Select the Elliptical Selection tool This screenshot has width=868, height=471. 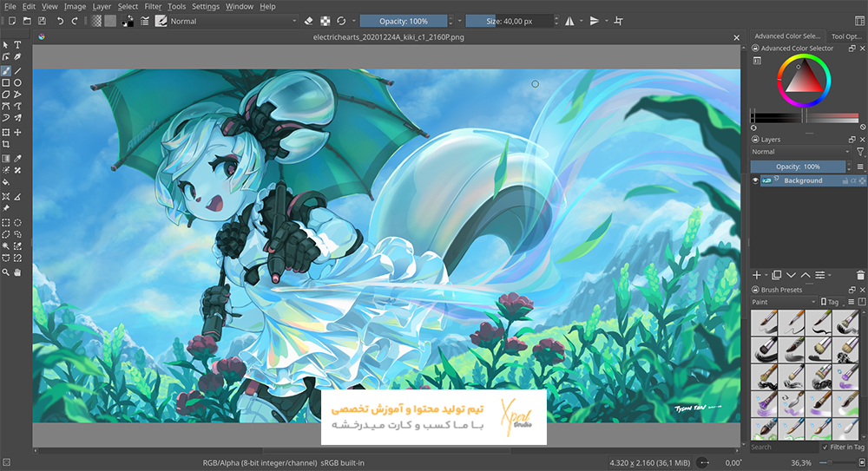click(17, 223)
